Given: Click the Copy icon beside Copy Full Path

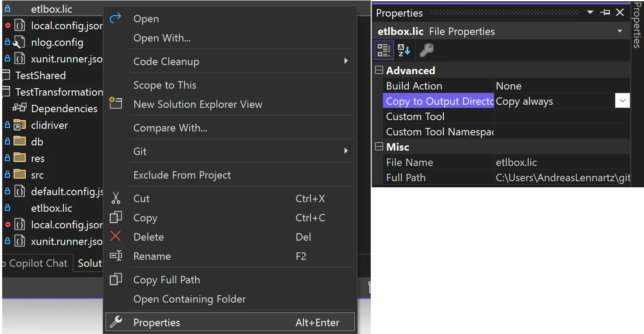Looking at the screenshot, I should [x=116, y=279].
